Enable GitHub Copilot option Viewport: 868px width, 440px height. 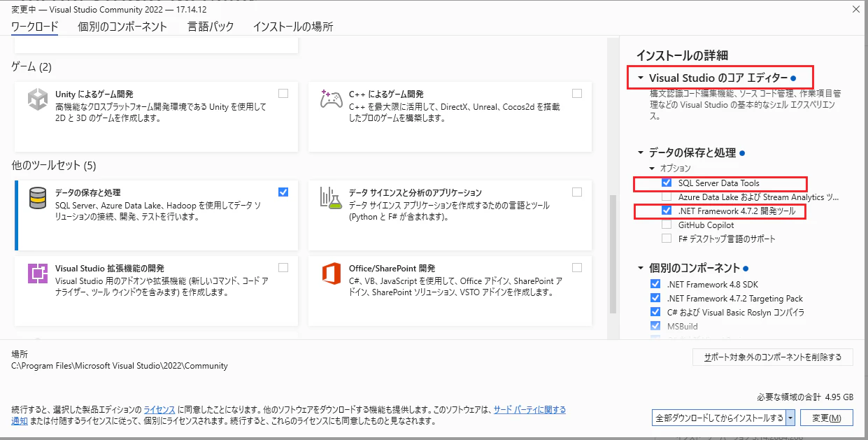click(667, 225)
